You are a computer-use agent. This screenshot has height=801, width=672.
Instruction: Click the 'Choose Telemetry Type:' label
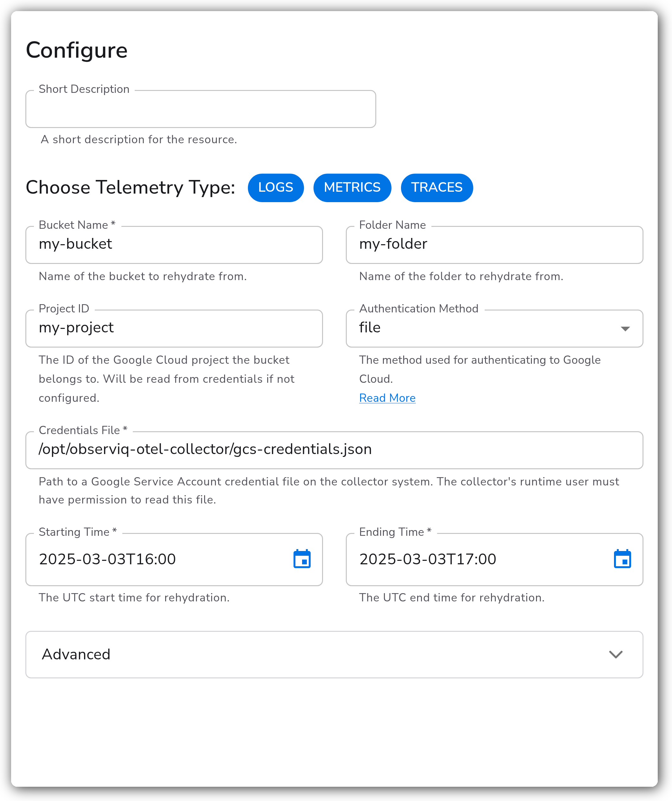point(131,188)
